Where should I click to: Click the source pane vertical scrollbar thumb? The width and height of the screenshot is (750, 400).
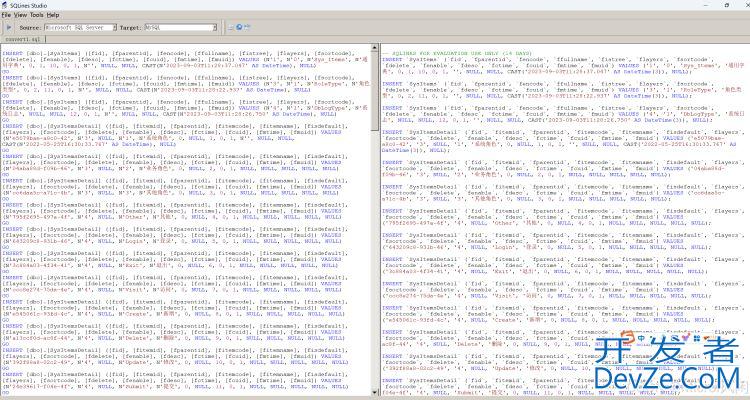tap(375, 89)
